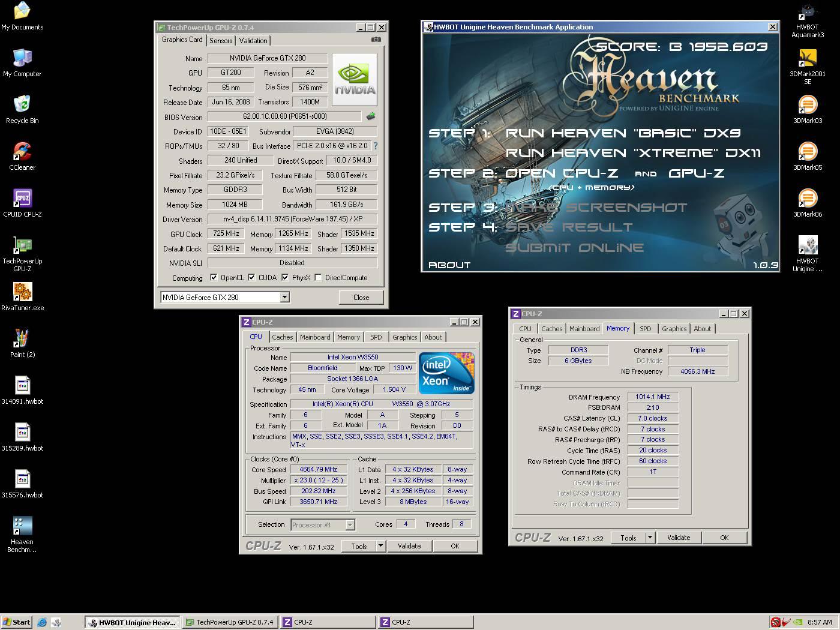The height and width of the screenshot is (630, 840).
Task: Click the NVIDIA logo in GPU-Z
Action: pos(355,80)
